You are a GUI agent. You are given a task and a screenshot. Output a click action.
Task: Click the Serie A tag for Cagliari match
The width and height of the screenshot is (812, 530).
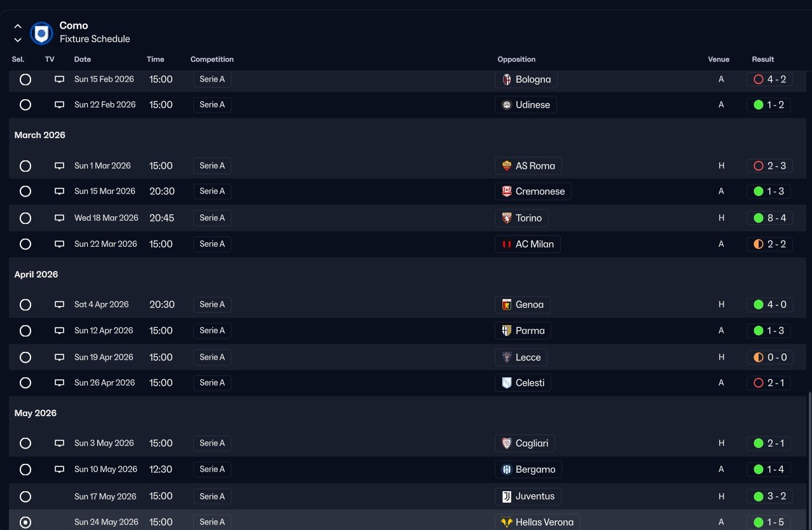pyautogui.click(x=212, y=443)
